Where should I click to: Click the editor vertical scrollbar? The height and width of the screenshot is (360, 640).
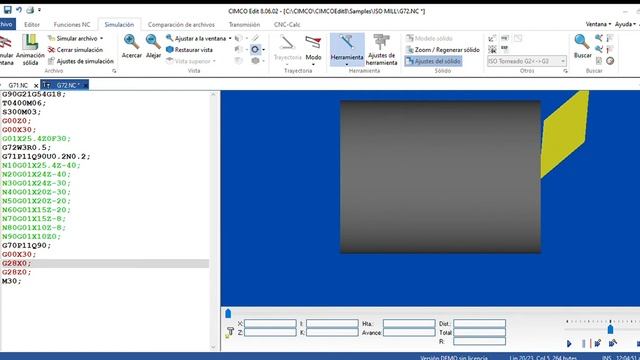point(213,220)
